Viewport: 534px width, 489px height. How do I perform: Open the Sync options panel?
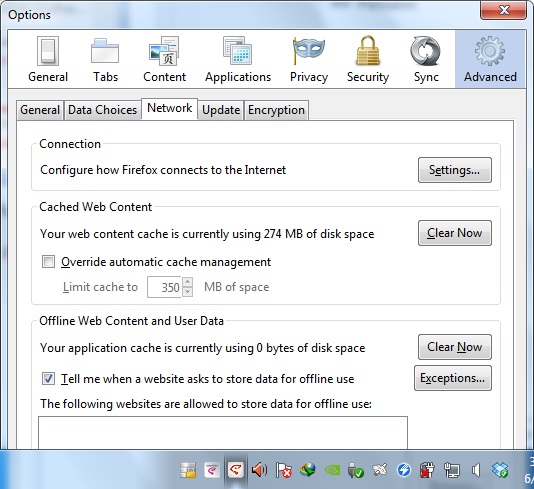click(426, 60)
